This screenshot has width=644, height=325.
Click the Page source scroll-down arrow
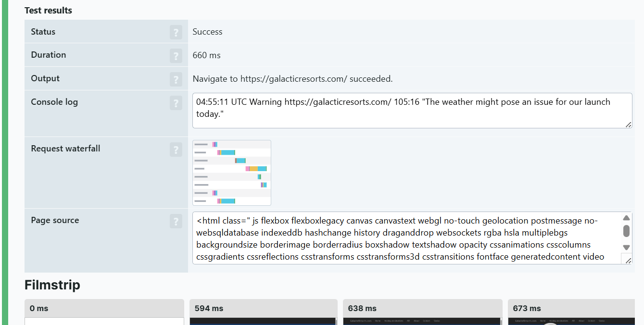pyautogui.click(x=626, y=247)
